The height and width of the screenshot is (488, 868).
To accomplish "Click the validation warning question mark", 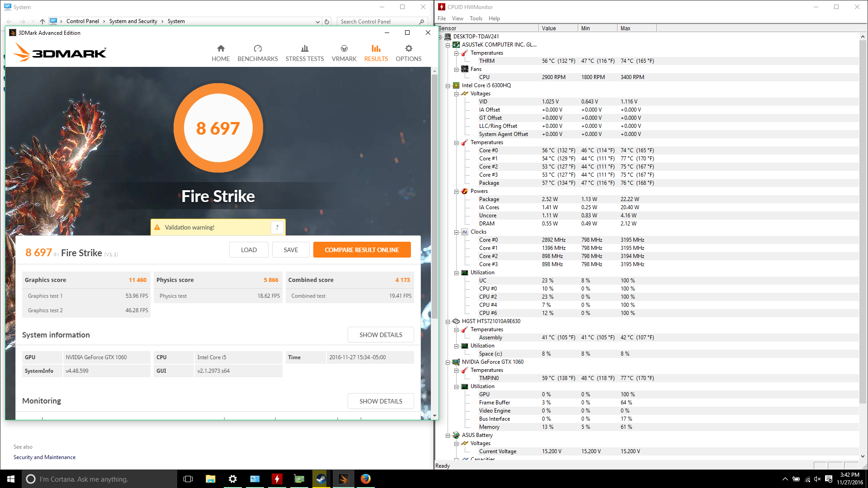I will click(x=277, y=227).
